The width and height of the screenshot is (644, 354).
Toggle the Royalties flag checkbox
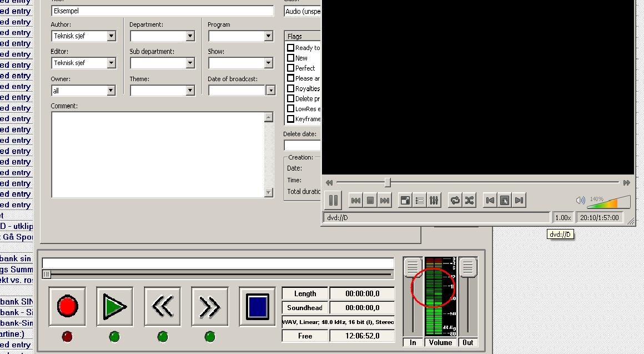[290, 88]
